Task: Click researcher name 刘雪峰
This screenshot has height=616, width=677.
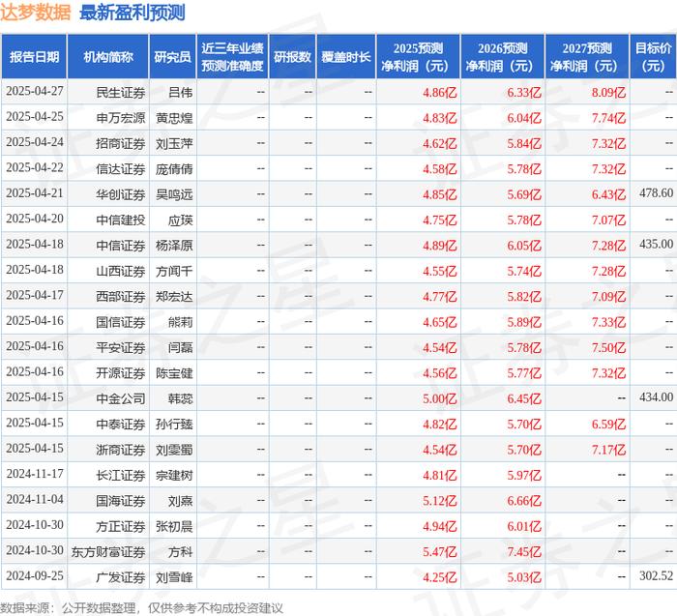Action: click(174, 576)
